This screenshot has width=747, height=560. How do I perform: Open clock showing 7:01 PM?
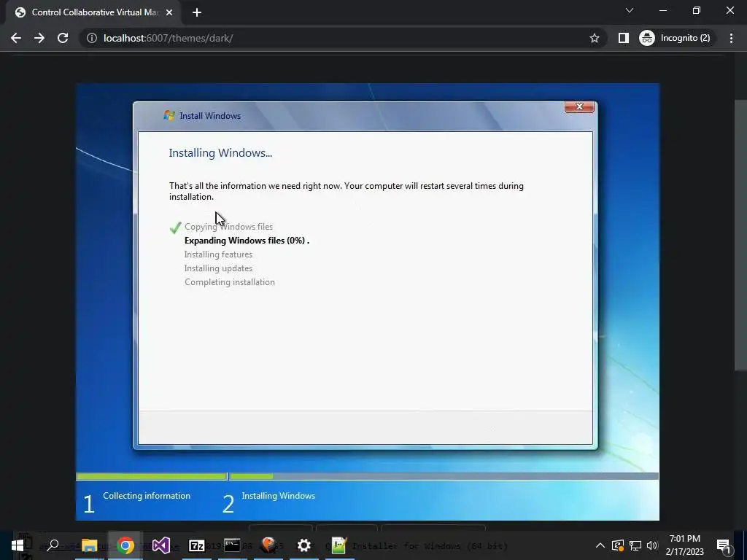tap(684, 545)
